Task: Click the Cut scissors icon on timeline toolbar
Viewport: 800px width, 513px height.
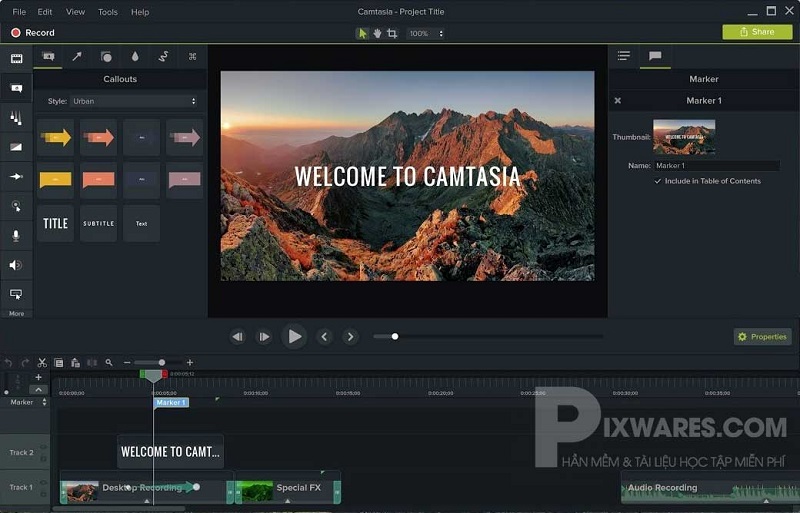Action: point(42,362)
